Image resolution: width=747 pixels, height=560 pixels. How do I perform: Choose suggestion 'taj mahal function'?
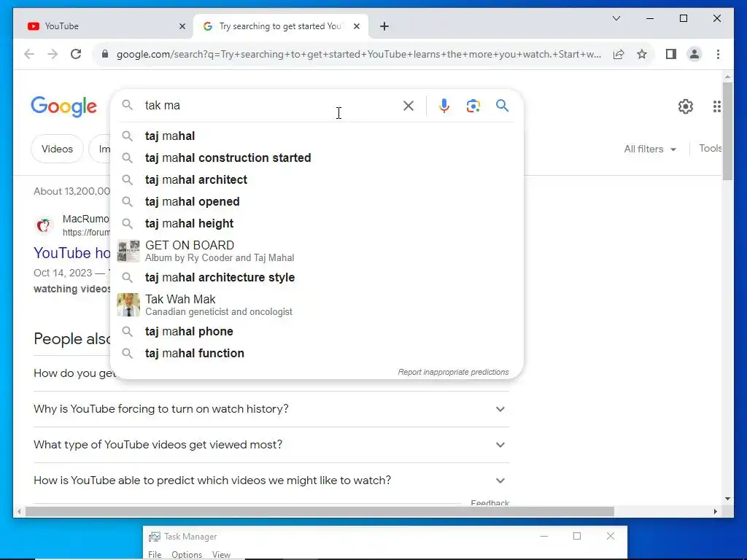317,354
